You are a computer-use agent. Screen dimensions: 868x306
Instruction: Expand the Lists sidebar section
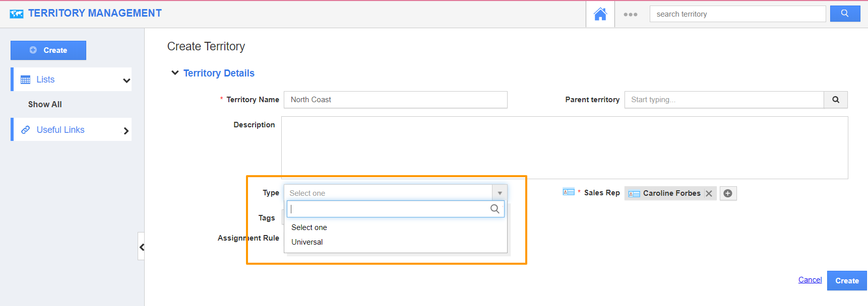(x=126, y=80)
